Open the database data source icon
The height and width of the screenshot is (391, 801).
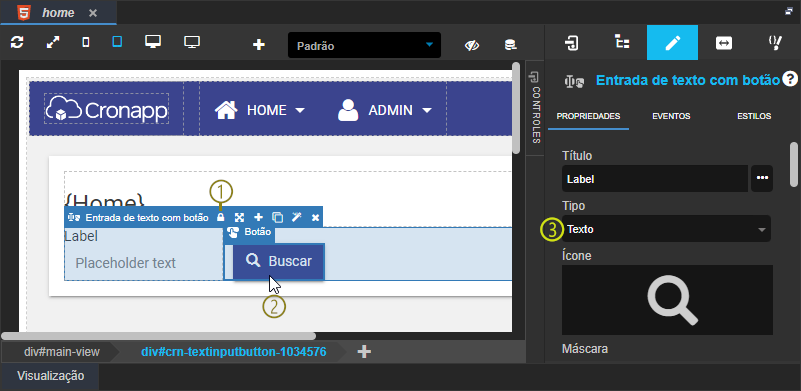[x=510, y=45]
